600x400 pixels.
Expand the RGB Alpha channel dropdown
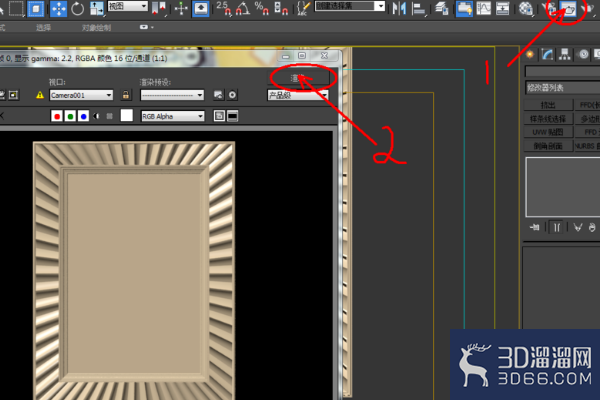tap(173, 116)
